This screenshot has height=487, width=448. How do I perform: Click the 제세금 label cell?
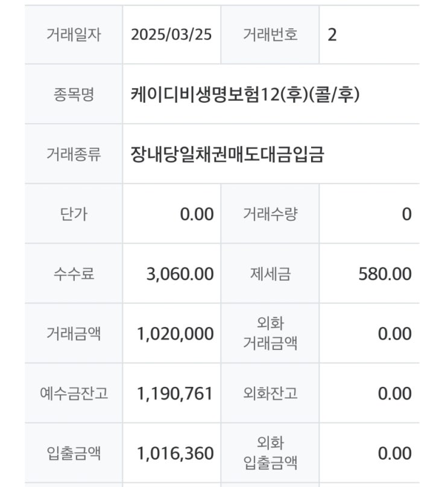click(270, 274)
